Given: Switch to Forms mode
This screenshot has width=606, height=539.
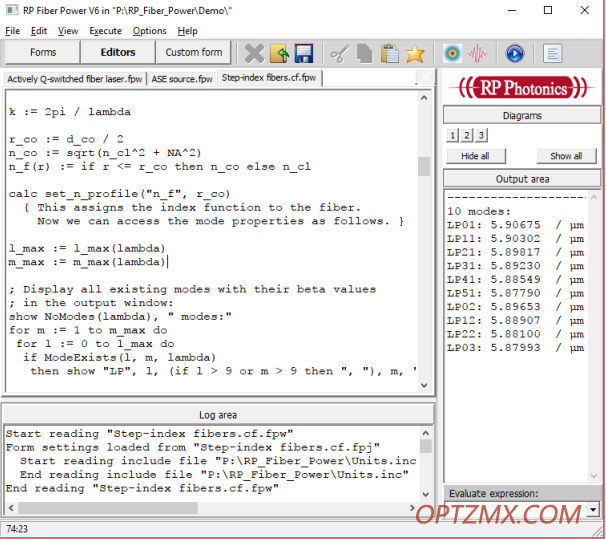Looking at the screenshot, I should (x=43, y=52).
